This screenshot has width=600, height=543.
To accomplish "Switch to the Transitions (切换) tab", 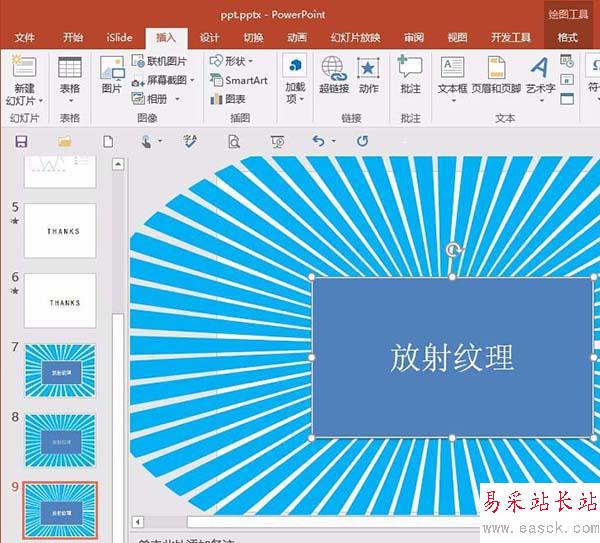I will (x=253, y=38).
